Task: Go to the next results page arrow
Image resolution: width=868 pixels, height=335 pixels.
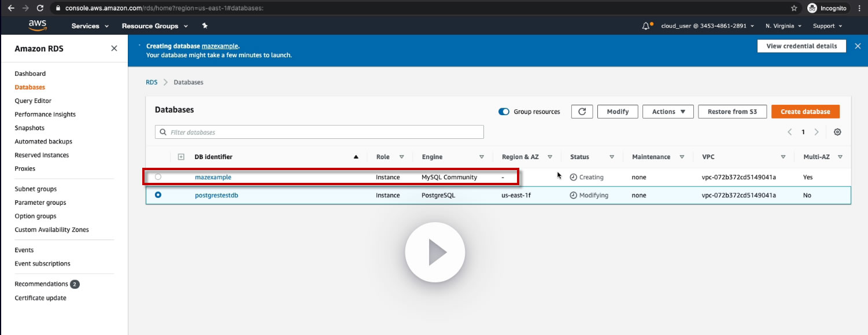Action: click(x=817, y=132)
